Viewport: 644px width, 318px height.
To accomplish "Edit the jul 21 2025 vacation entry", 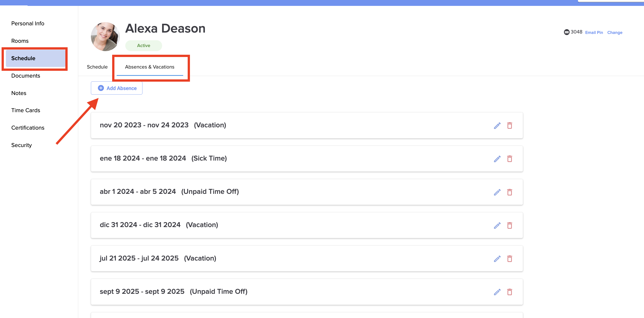I will pos(497,259).
